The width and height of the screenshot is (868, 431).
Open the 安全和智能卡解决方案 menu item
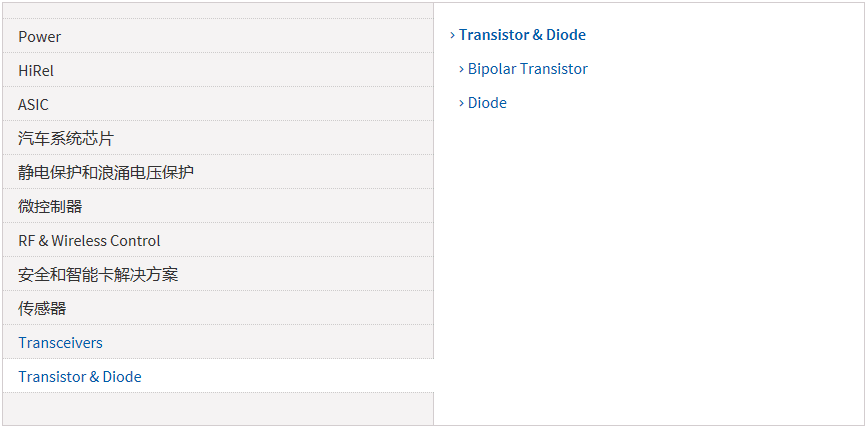98,275
